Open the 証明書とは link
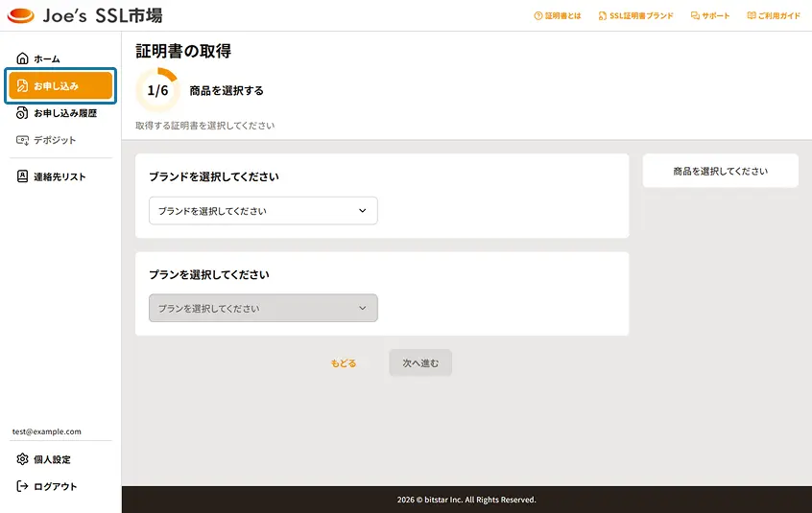 click(x=558, y=16)
